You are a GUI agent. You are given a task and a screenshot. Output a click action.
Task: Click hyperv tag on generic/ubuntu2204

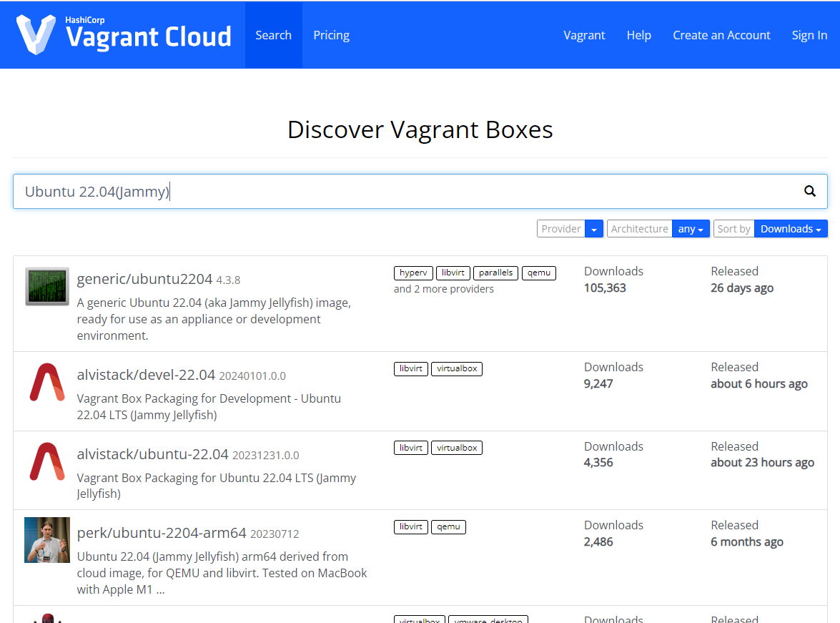tap(413, 273)
